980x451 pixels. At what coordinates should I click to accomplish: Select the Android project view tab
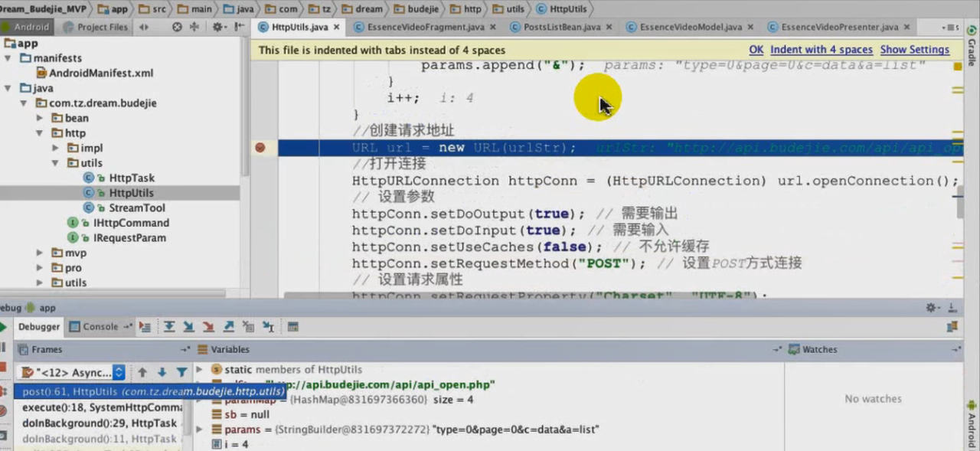click(25, 27)
